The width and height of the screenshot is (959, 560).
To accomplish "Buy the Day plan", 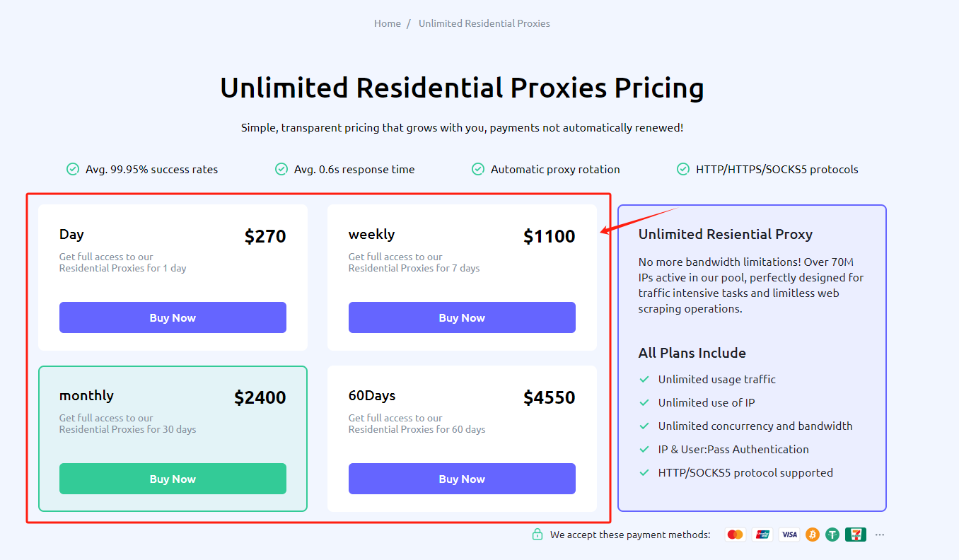I will click(x=173, y=317).
